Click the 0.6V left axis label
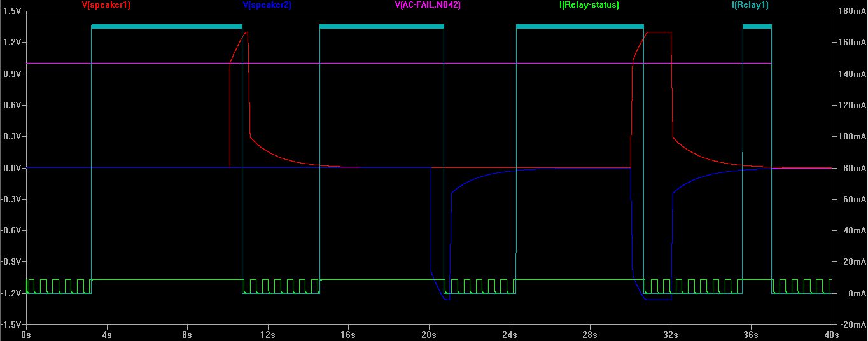The width and height of the screenshot is (868, 341). [x=12, y=105]
